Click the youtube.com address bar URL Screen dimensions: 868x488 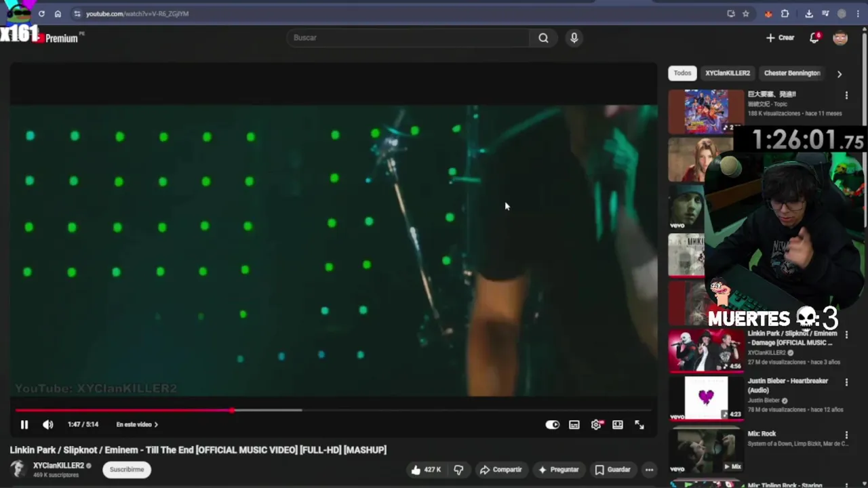138,14
